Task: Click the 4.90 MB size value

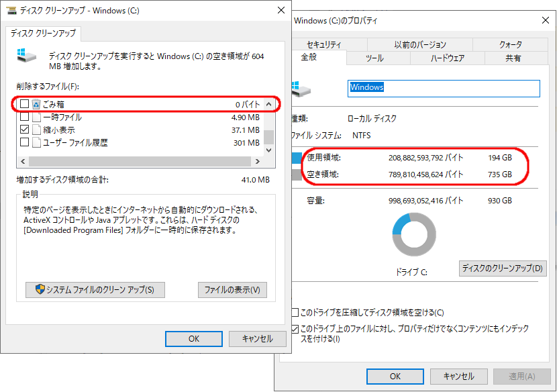Action: (246, 117)
